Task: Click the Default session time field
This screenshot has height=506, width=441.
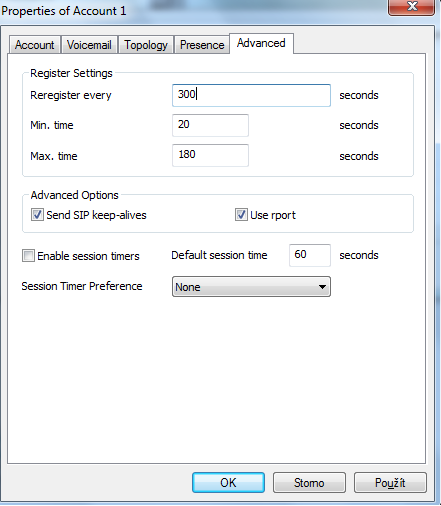Action: 310,255
